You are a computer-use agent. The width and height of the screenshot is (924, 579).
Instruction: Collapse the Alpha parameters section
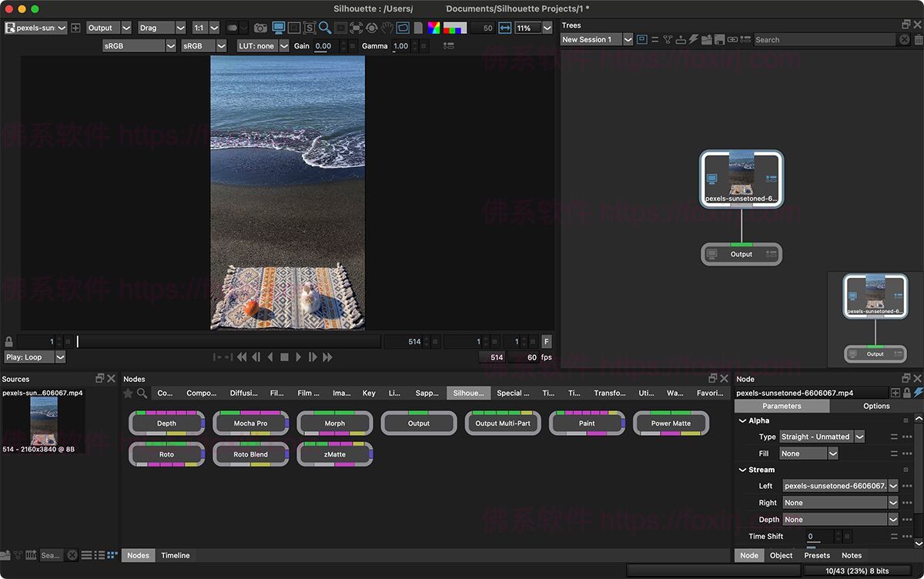tap(742, 421)
